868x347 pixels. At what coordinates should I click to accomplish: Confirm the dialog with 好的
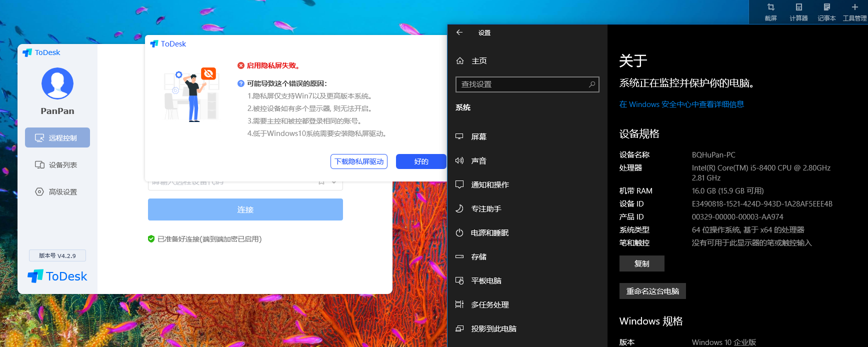click(421, 161)
